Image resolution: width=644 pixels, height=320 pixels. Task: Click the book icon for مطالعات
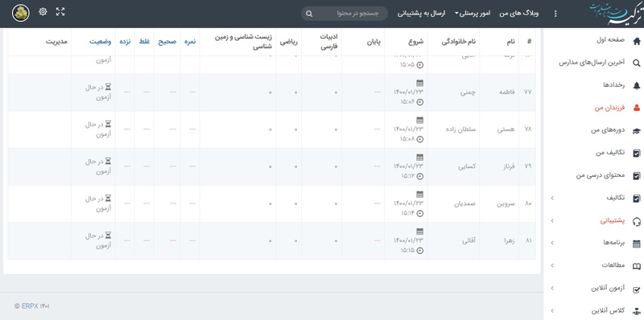(637, 266)
